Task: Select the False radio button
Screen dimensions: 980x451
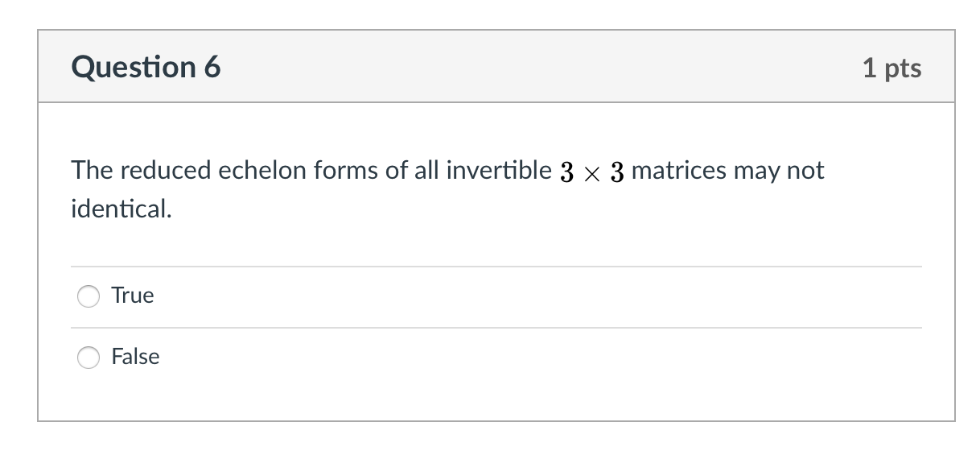Action: pyautogui.click(x=89, y=358)
